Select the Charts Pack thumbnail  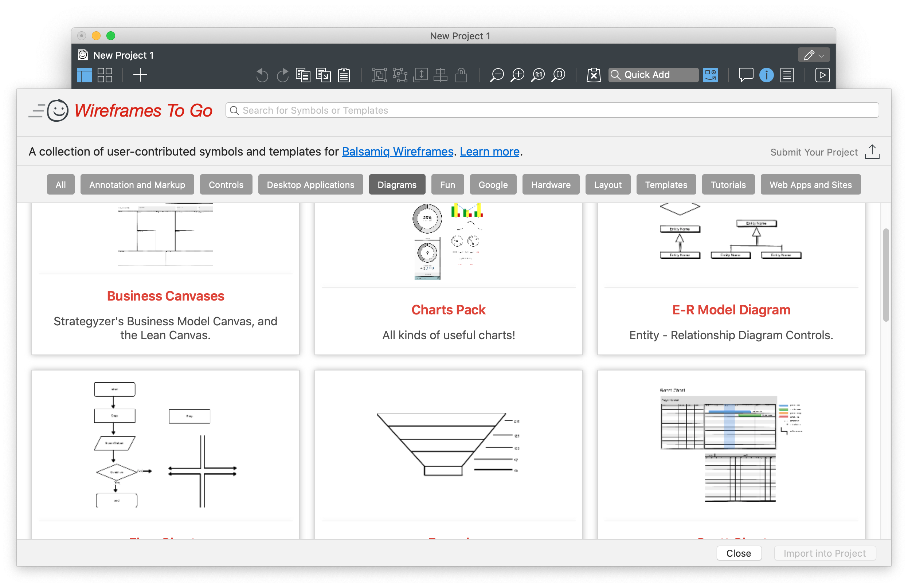coord(448,242)
